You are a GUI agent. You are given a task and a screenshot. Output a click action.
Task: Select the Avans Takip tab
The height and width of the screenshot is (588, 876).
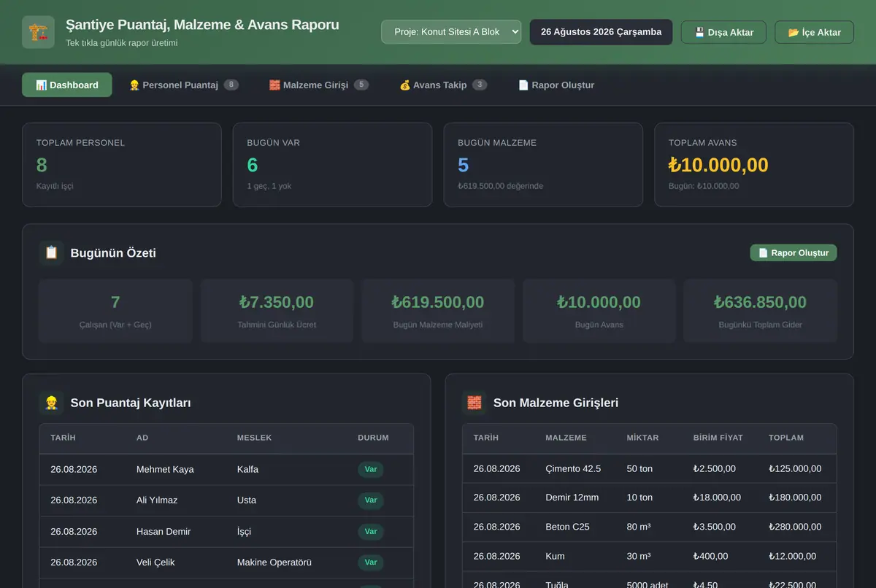point(443,85)
